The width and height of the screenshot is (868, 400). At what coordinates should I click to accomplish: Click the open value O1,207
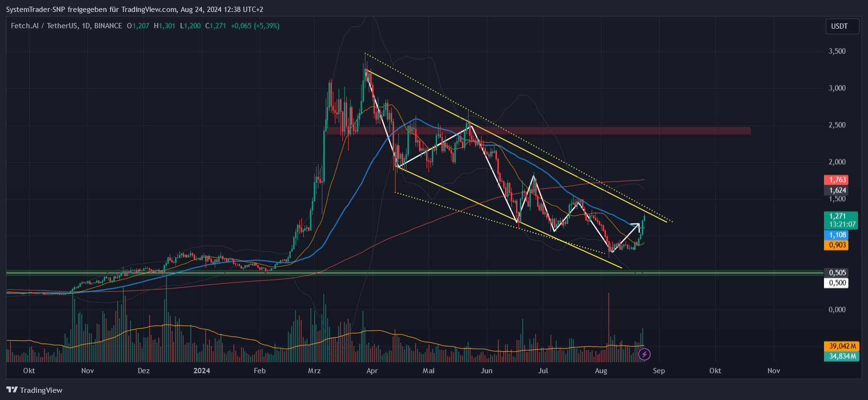[138, 26]
